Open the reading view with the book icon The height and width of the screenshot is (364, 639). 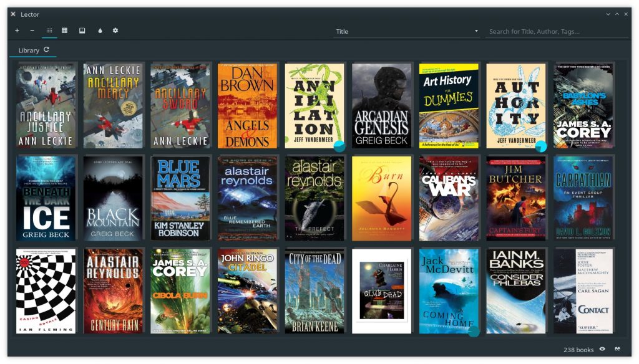click(x=82, y=30)
